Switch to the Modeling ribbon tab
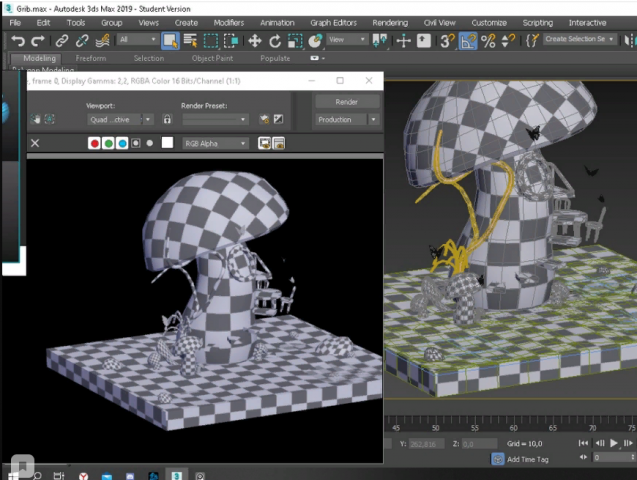 point(39,58)
